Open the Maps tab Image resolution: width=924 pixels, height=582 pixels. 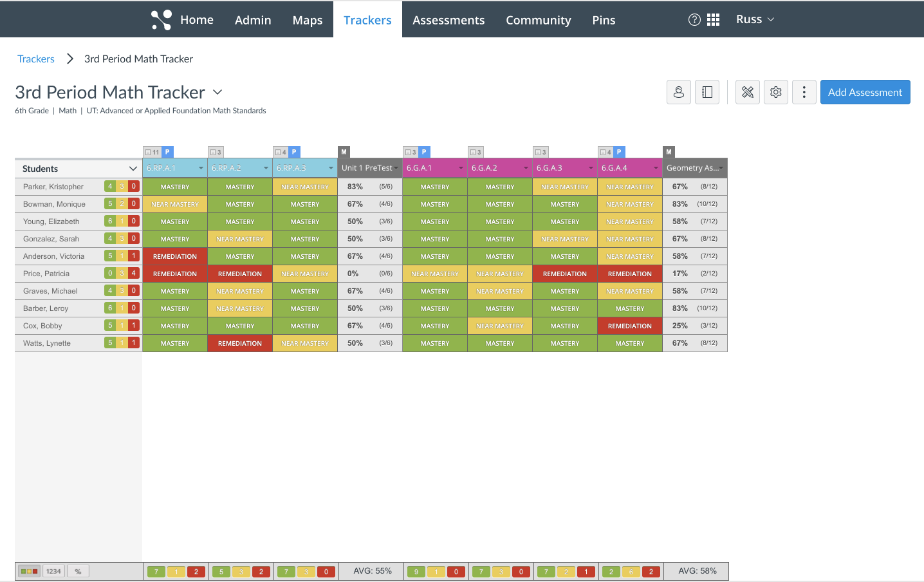pyautogui.click(x=308, y=20)
